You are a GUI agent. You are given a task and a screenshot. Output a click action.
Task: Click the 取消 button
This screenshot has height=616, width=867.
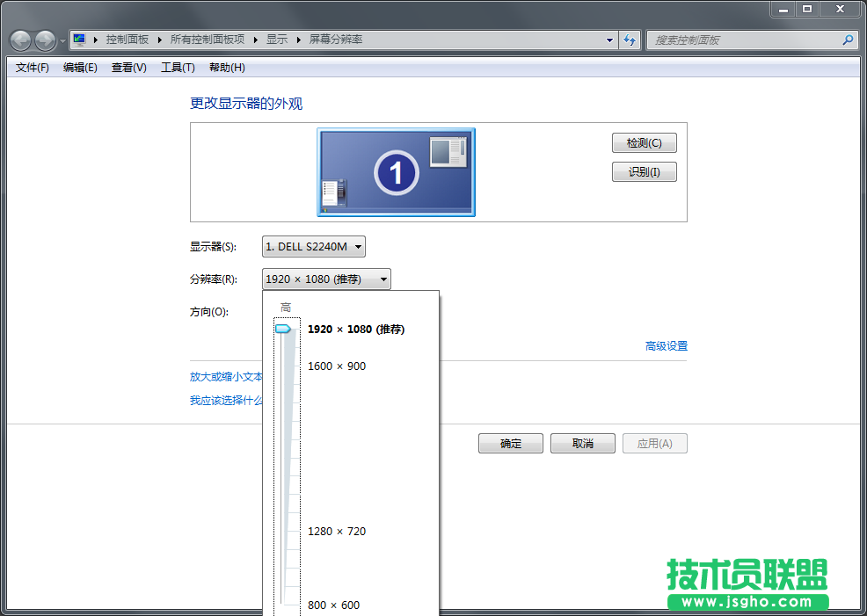[582, 443]
